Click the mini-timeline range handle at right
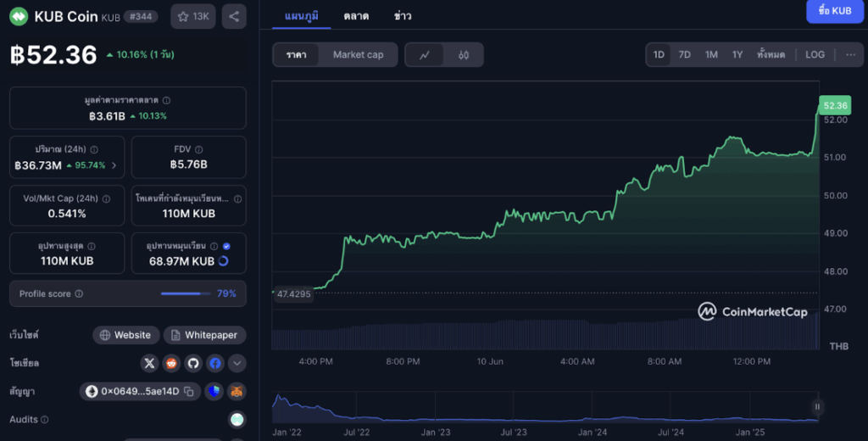Viewport: 868px width, 441px height. point(818,406)
